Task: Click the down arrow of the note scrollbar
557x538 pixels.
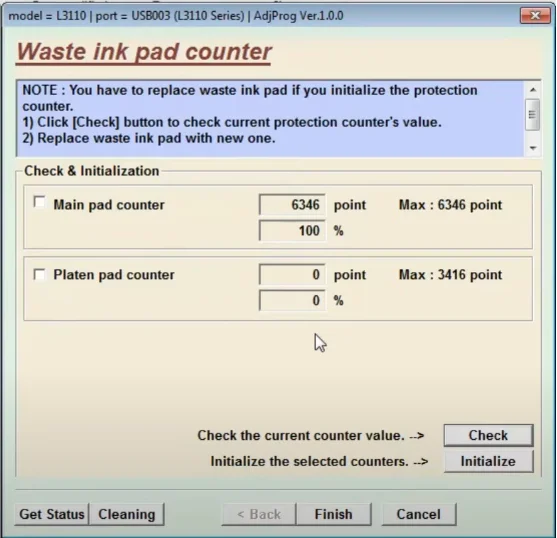Action: point(532,148)
